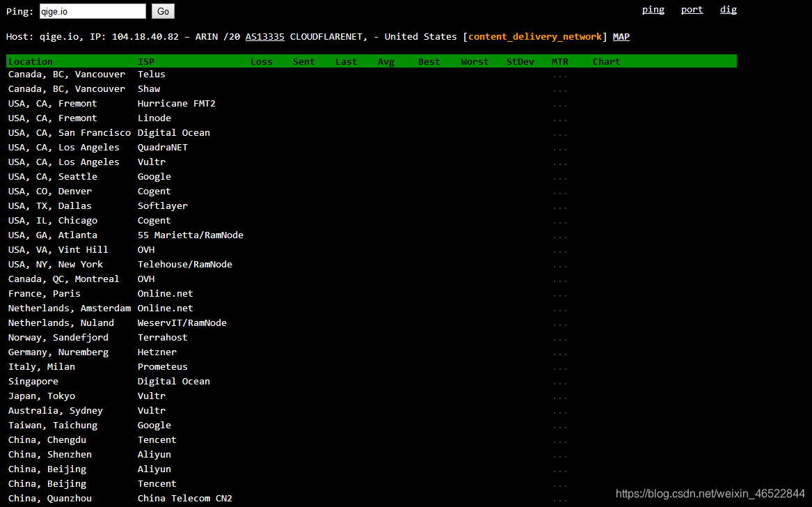This screenshot has width=812, height=507.
Task: Click the Shaw ISP cell
Action: point(149,88)
